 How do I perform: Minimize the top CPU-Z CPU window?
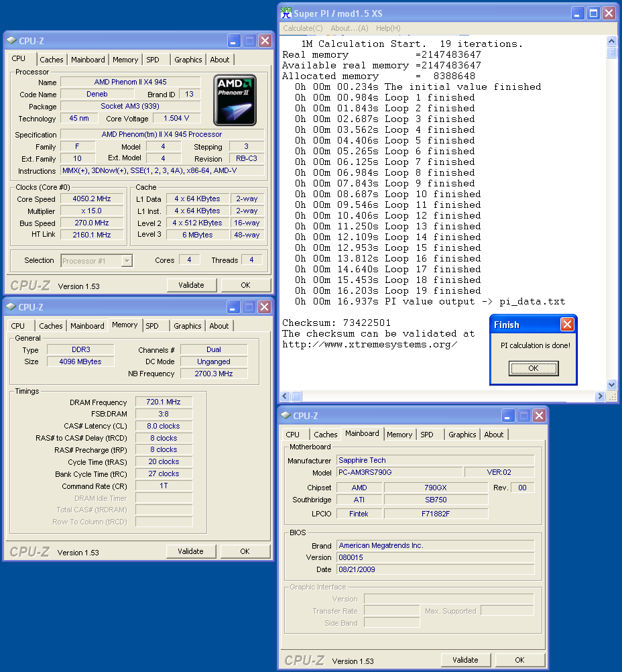click(x=233, y=41)
